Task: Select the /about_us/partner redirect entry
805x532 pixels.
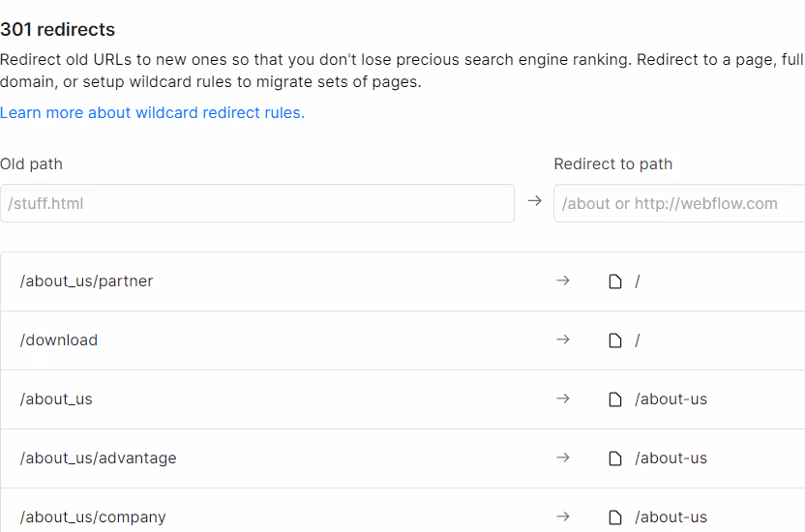Action: [x=402, y=281]
